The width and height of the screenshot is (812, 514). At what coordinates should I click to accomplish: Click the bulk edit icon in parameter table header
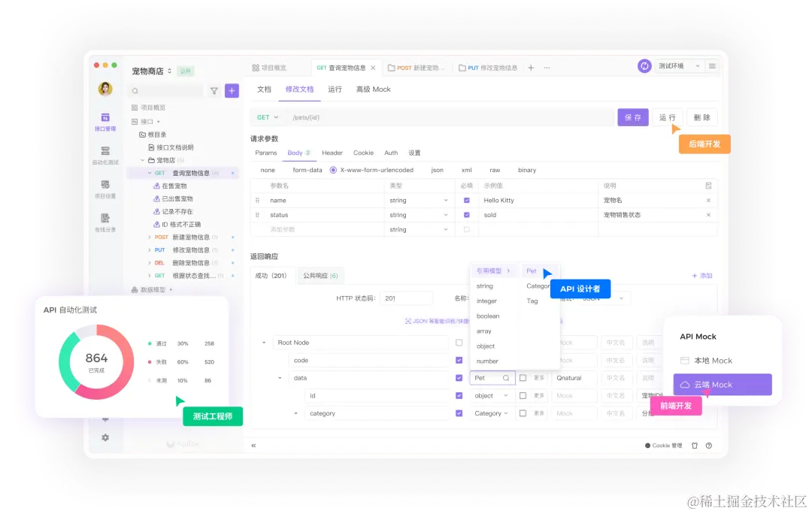(708, 186)
